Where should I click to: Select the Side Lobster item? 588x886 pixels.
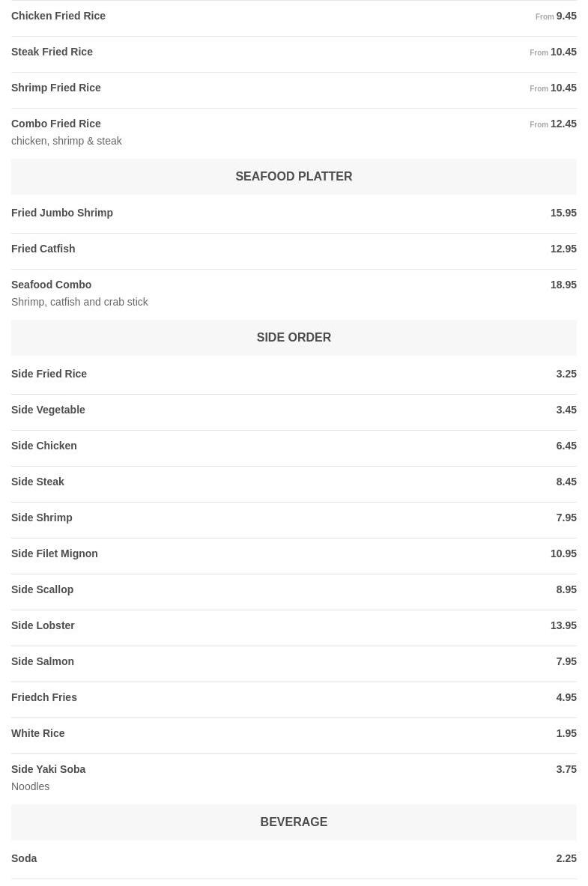coord(43,625)
